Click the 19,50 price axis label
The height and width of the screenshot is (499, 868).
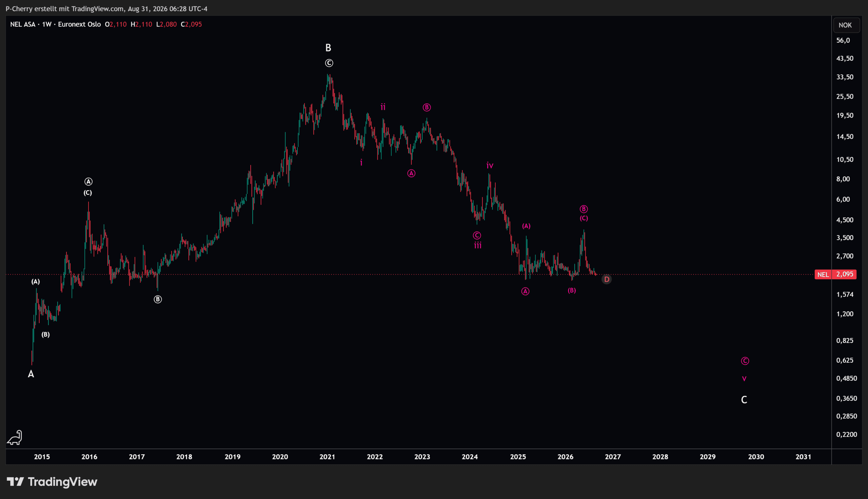[x=845, y=116]
